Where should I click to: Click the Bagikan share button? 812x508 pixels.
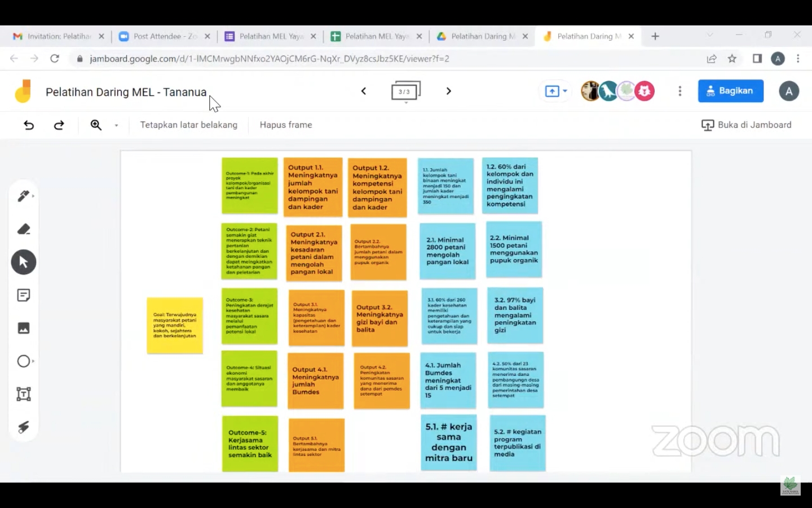click(730, 91)
